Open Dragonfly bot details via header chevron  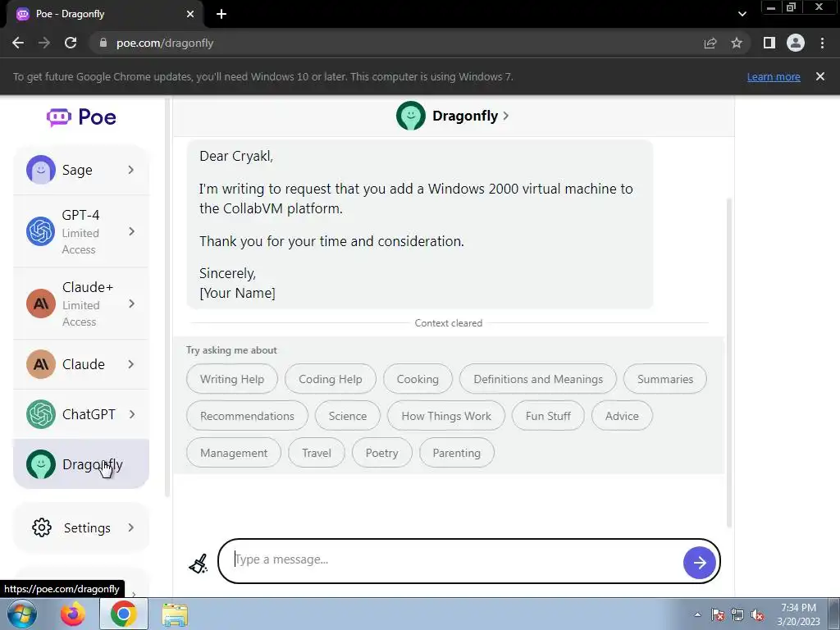(505, 116)
